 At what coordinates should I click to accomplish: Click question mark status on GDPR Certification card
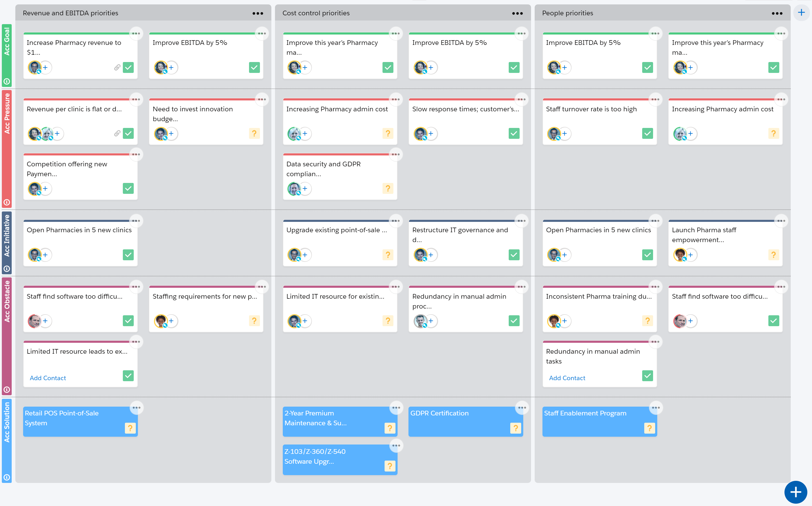515,428
